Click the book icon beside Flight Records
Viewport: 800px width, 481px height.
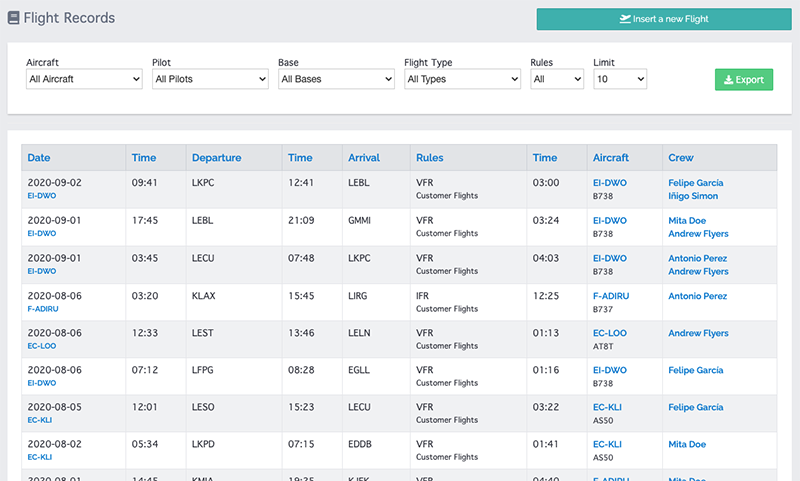tap(14, 19)
